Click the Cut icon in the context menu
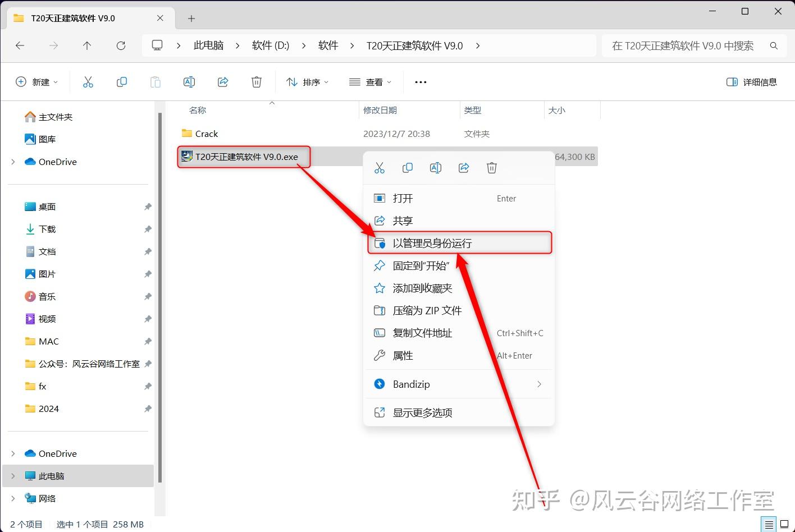Screen dimensions: 795x532 point(380,168)
